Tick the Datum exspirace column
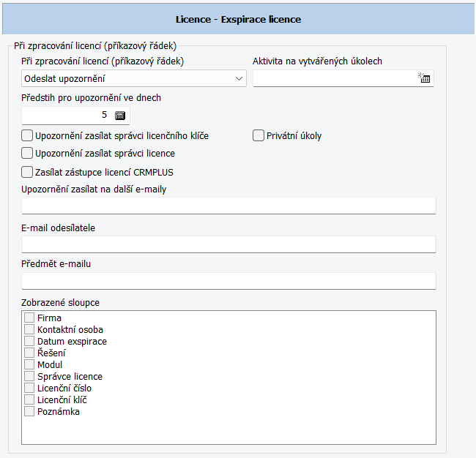Screen dimensions: 476x458 tap(29, 341)
